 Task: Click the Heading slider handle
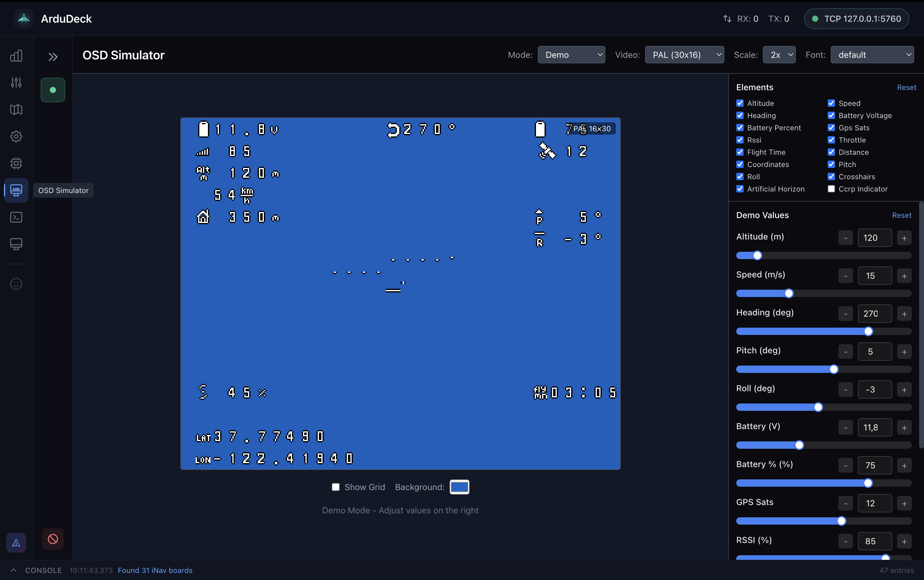868,331
